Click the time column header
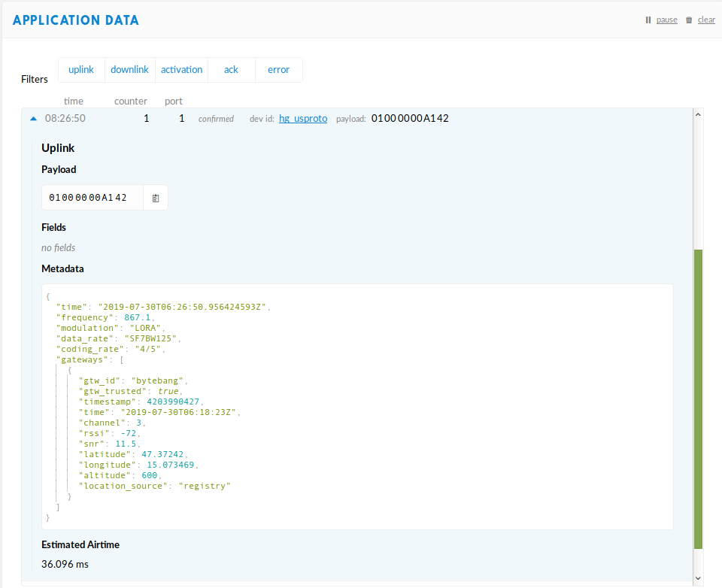Image resolution: width=722 pixels, height=588 pixels. click(x=74, y=102)
